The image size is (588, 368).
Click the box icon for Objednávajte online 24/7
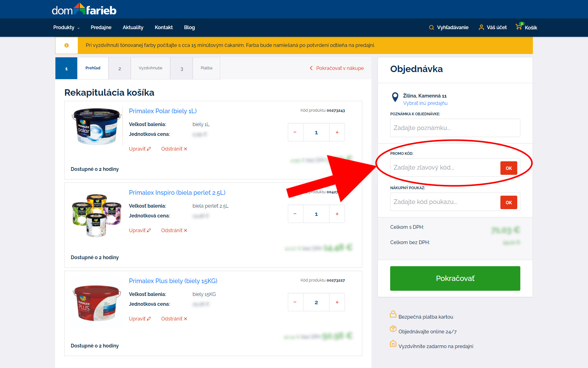pos(393,329)
